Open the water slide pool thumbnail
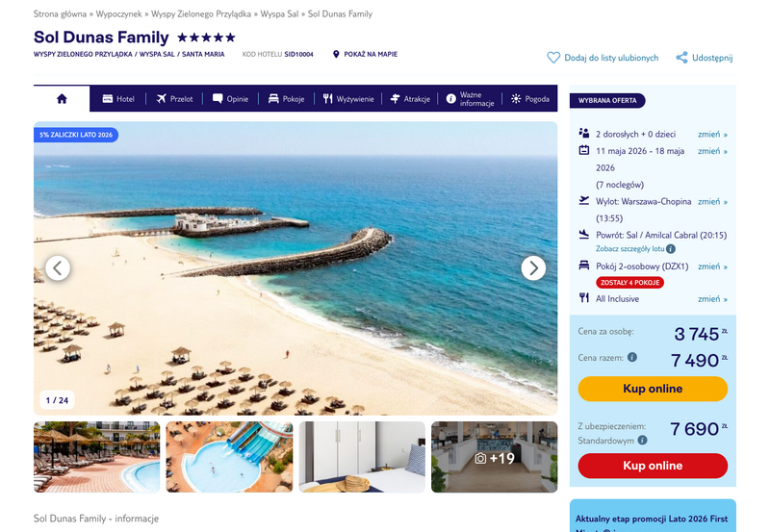This screenshot has height=532, width=770. pos(229,457)
